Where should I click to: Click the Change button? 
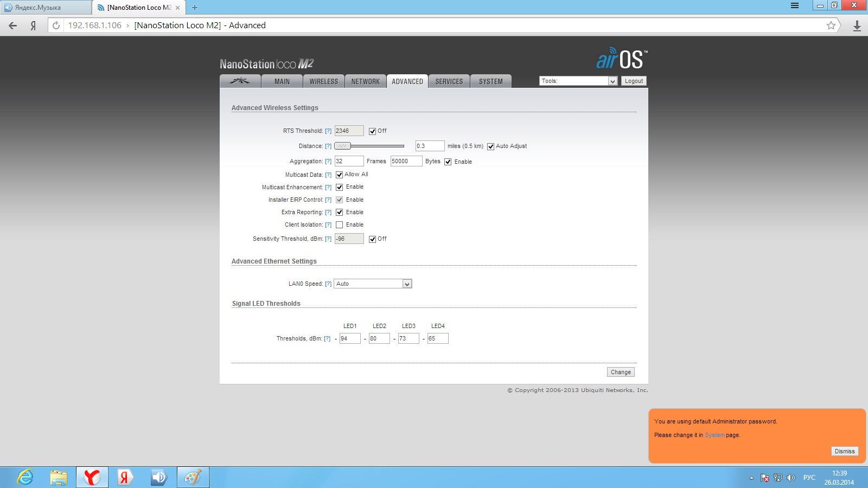point(621,372)
